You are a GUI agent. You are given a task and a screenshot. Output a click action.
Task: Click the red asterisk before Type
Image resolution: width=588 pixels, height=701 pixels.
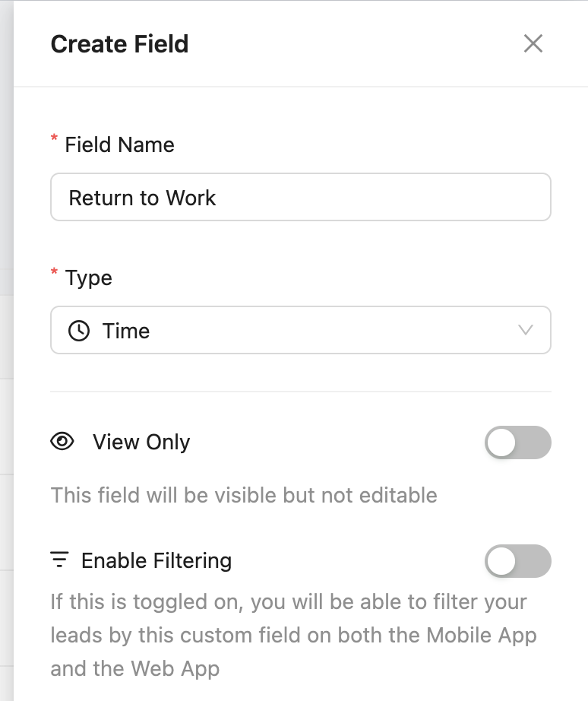54,272
